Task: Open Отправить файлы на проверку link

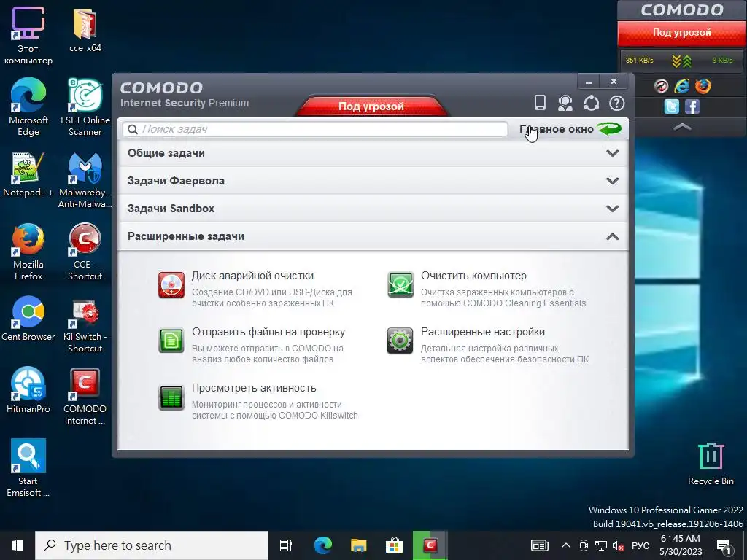Action: coord(268,332)
